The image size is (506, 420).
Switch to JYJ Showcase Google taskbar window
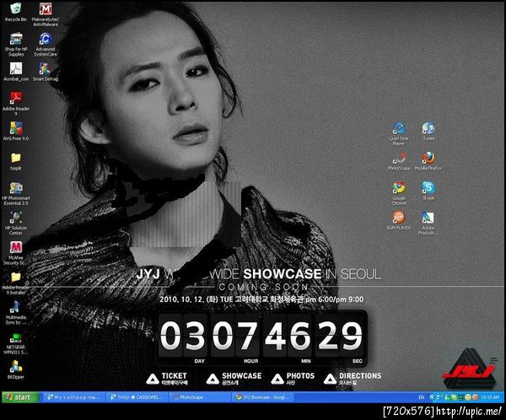262,397
